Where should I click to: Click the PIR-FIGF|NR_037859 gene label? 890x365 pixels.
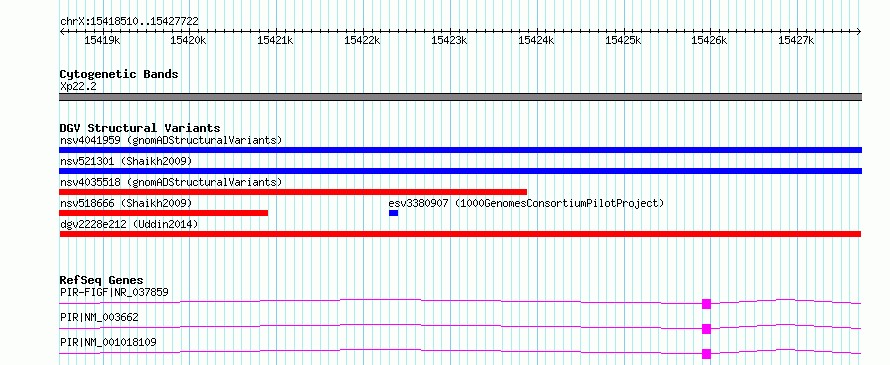(114, 292)
